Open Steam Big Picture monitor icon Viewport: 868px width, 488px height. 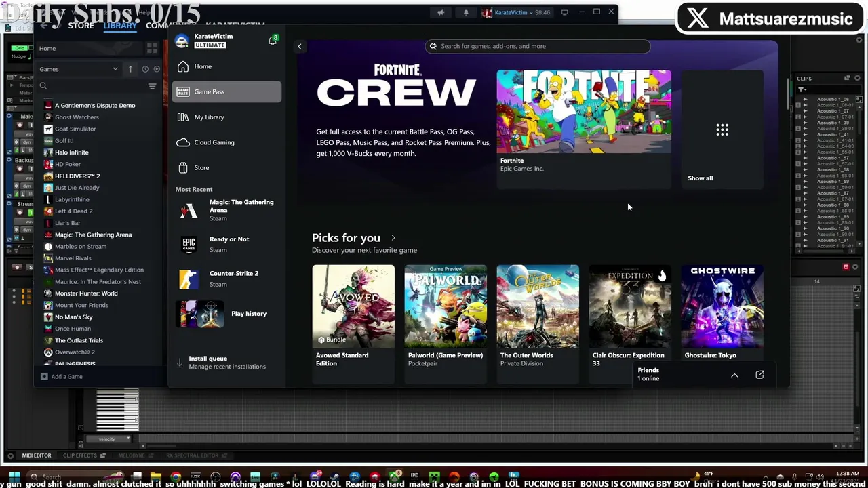click(x=564, y=12)
